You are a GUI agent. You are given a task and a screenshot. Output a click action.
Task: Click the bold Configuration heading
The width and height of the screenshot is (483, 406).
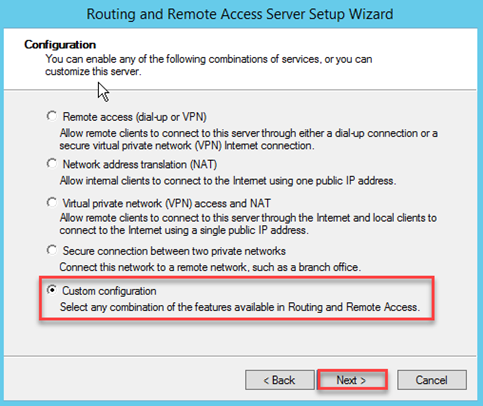pyautogui.click(x=60, y=45)
